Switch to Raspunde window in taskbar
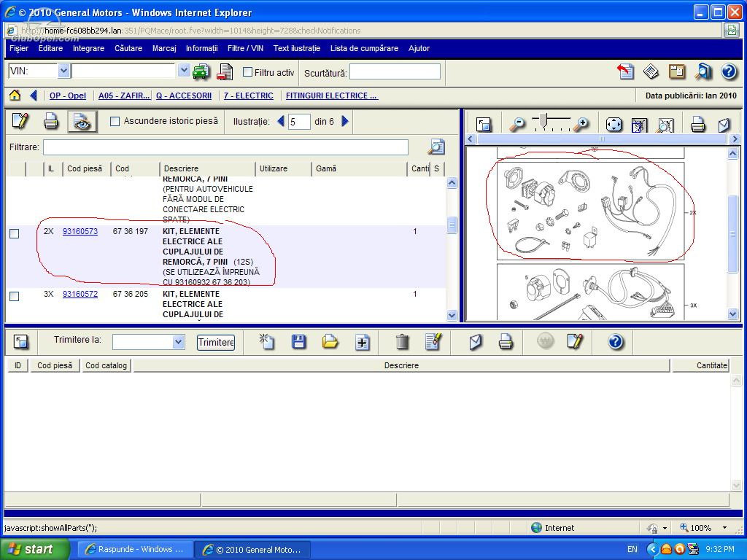747x560 pixels. [x=135, y=549]
